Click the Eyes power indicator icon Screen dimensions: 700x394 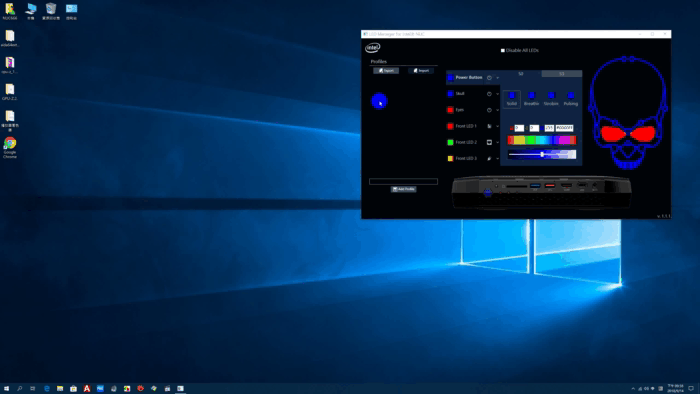[489, 110]
